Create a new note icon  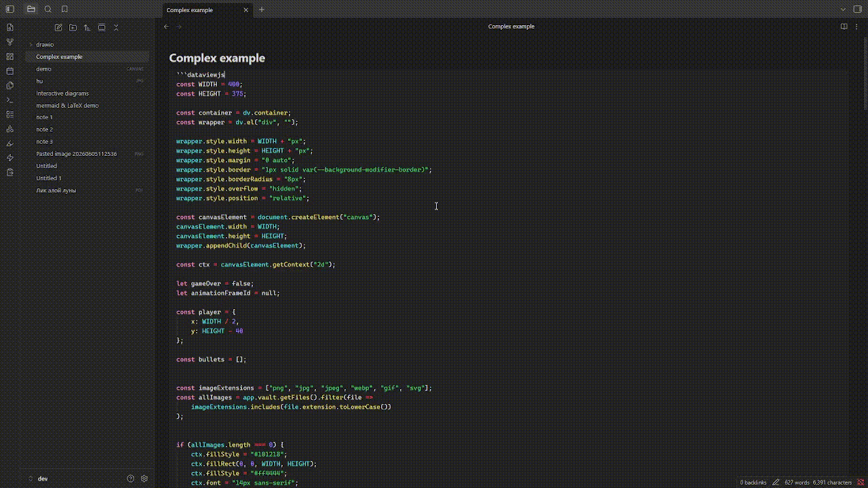pos(58,28)
